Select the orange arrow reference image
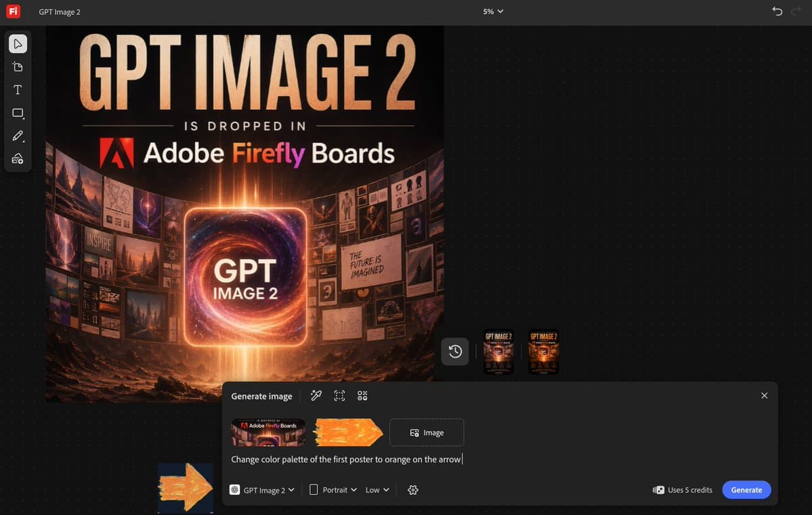 (x=347, y=432)
